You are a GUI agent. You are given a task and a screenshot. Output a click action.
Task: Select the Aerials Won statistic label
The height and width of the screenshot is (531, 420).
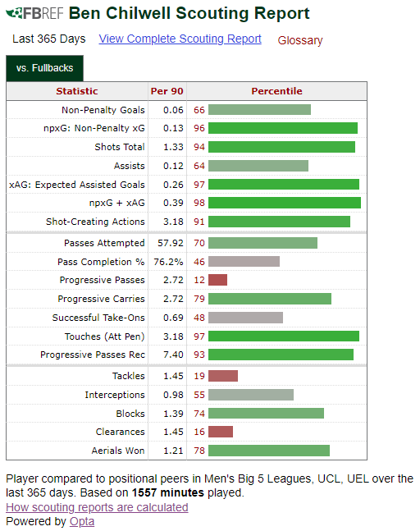click(118, 451)
